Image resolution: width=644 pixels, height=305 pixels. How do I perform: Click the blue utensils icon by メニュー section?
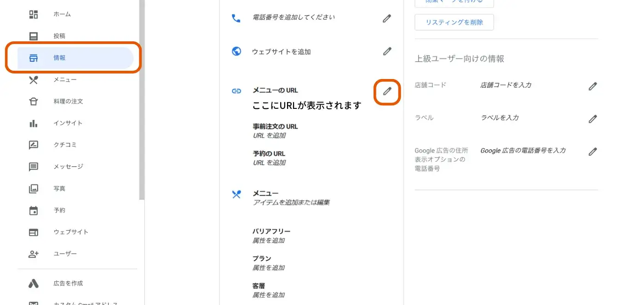tap(236, 194)
